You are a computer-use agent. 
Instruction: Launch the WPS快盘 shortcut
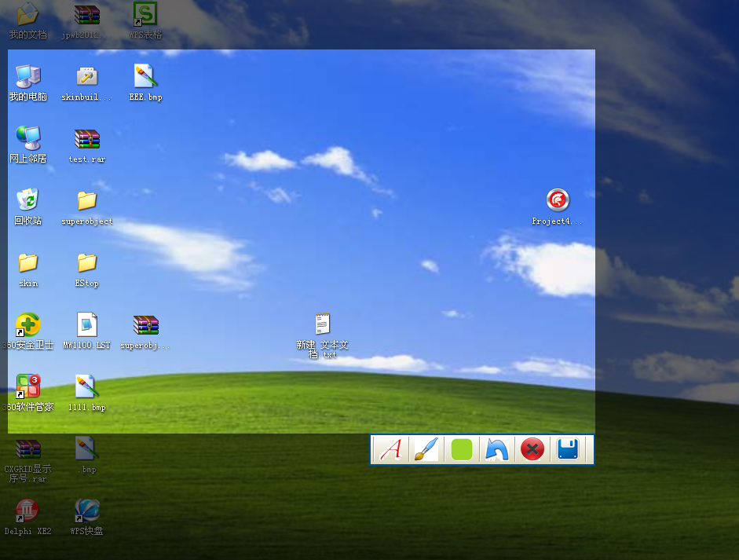click(x=86, y=518)
